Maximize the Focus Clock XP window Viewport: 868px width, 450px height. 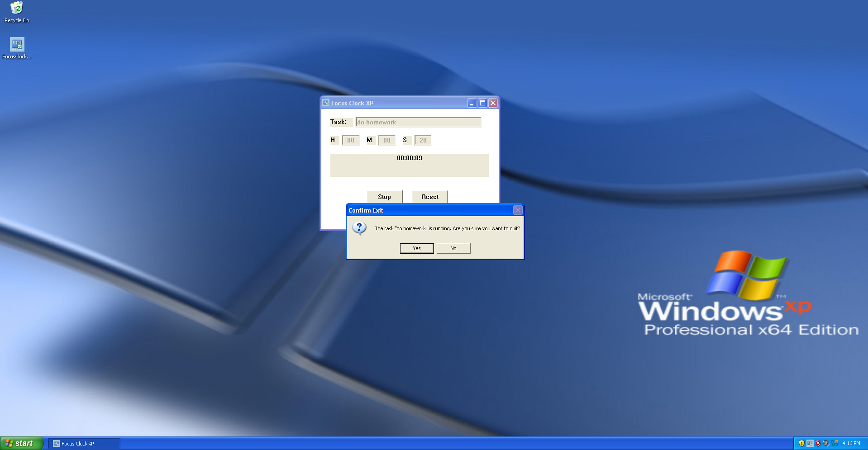tap(482, 103)
